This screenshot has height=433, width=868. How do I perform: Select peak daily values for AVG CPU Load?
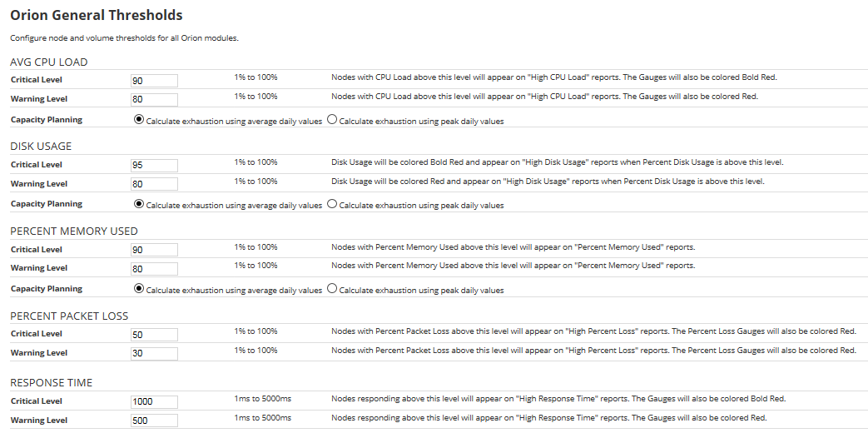(331, 120)
